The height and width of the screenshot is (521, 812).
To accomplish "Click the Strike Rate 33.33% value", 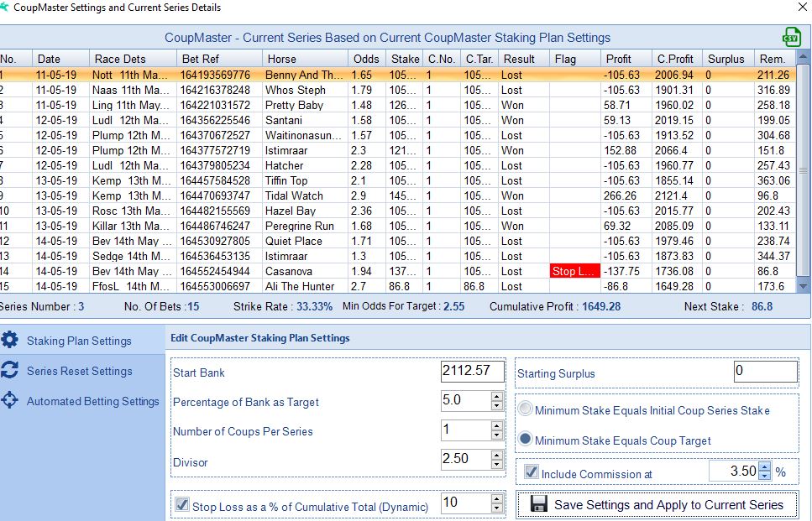I will click(314, 306).
